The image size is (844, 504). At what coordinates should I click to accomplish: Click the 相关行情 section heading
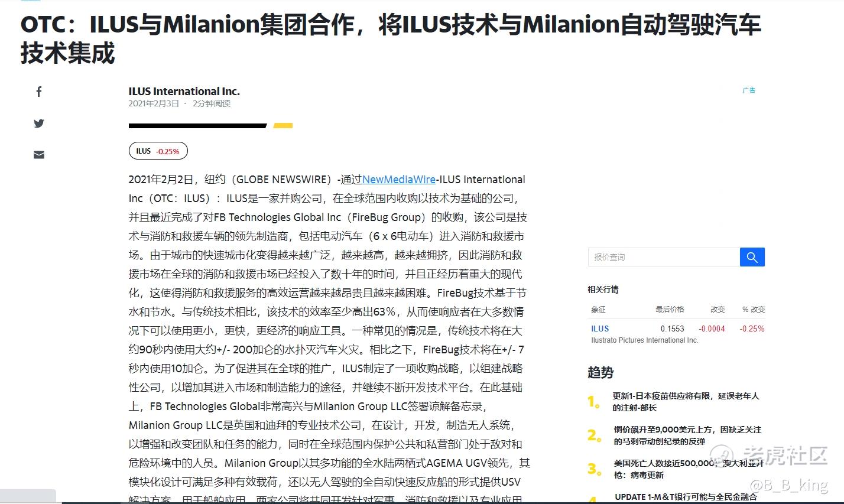point(603,290)
